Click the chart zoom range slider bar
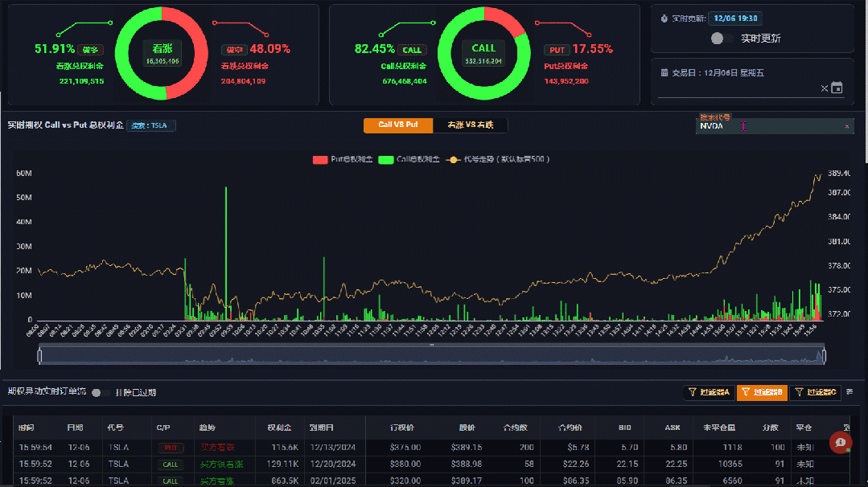 click(431, 355)
